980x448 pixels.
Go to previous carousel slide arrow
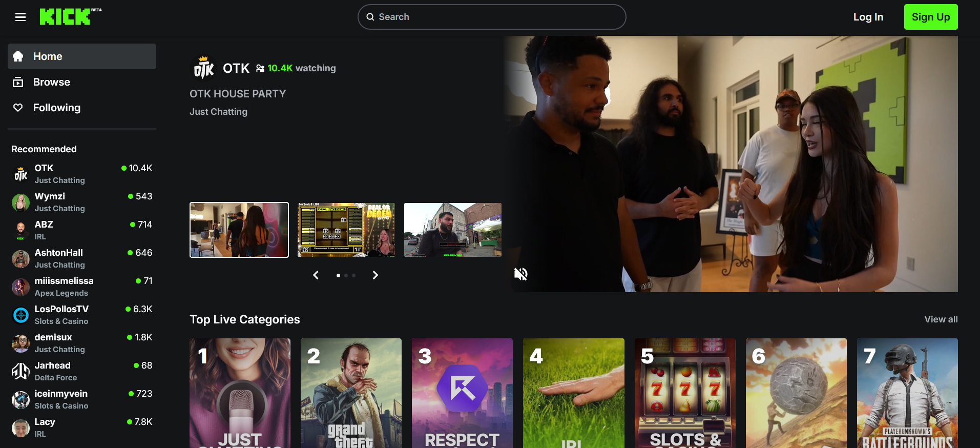pyautogui.click(x=316, y=275)
